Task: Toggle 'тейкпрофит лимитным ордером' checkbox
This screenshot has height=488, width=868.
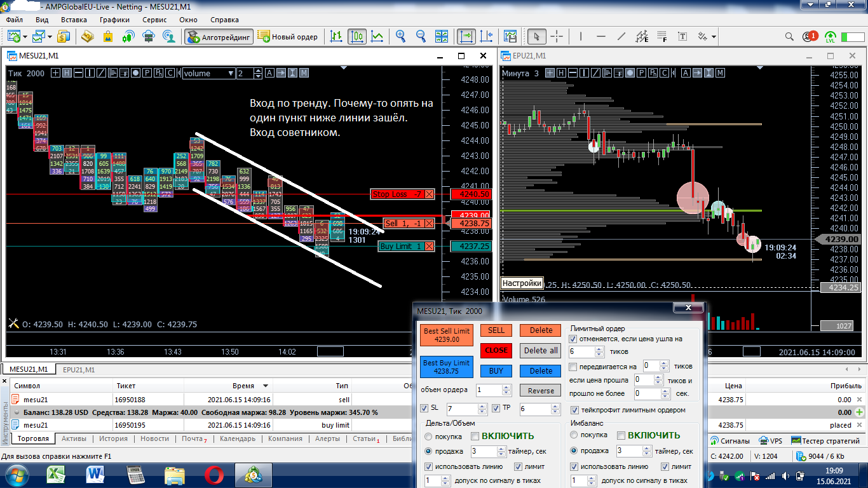Action: pyautogui.click(x=576, y=410)
